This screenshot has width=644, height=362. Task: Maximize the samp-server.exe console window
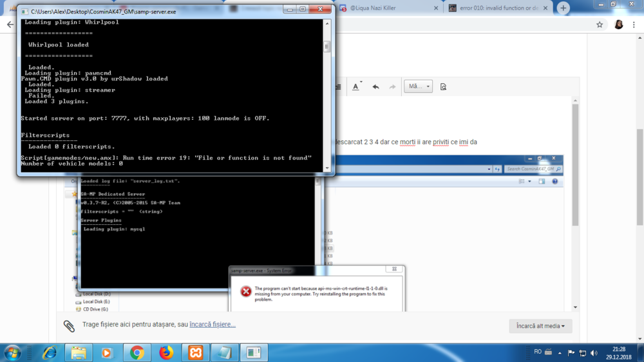303,9
